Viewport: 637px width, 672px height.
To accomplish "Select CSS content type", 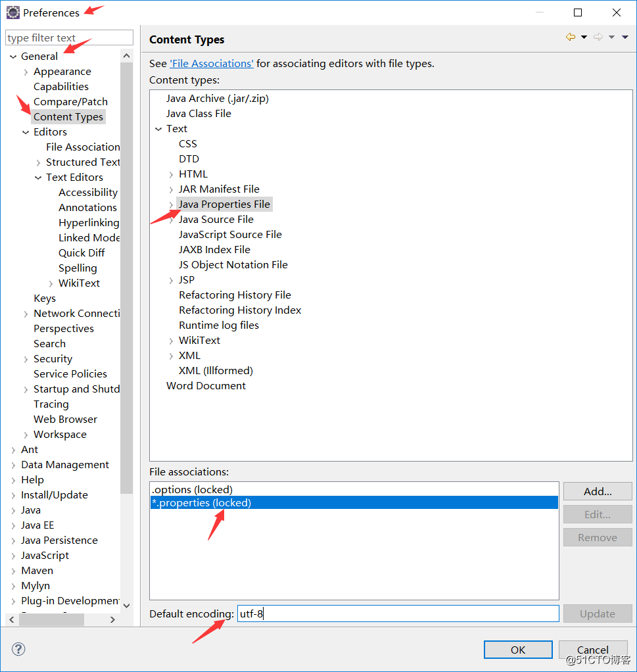I will click(187, 144).
